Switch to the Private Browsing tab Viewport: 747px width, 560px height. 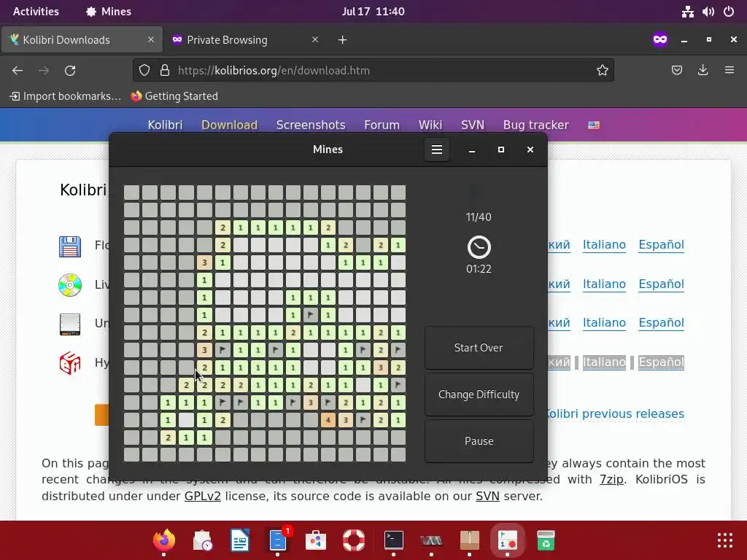coord(227,40)
